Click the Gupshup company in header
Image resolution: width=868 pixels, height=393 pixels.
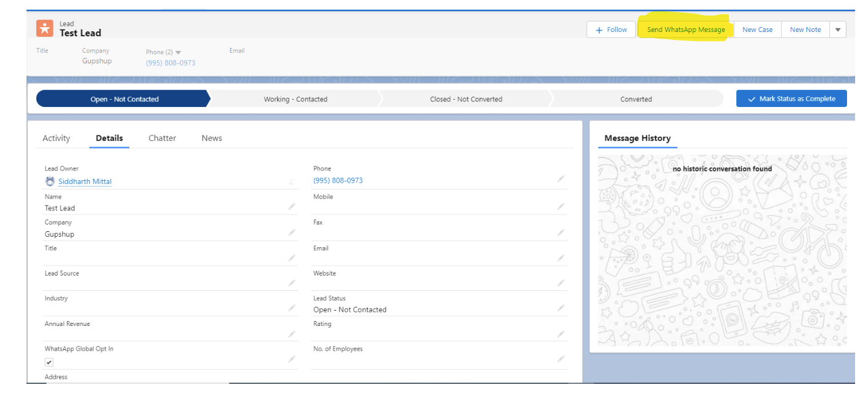coord(97,61)
